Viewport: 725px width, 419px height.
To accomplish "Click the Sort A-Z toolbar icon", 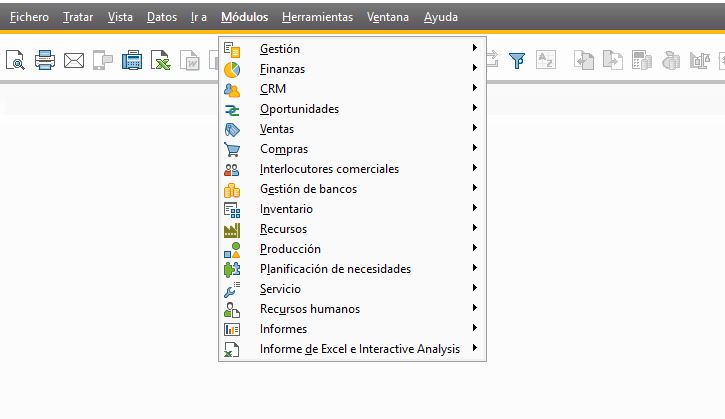I will (x=545, y=61).
